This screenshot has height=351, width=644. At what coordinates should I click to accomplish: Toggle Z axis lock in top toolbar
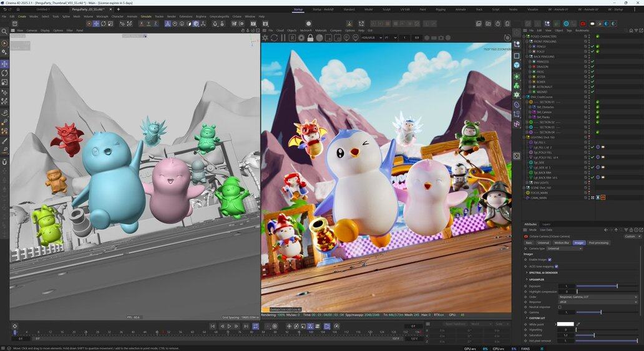[155, 24]
